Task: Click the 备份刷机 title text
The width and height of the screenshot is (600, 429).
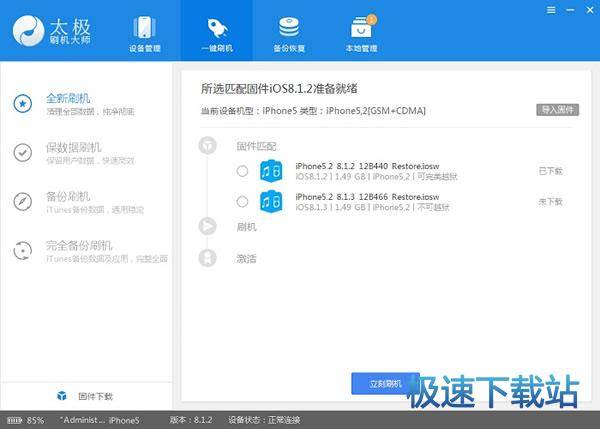Action: click(68, 196)
